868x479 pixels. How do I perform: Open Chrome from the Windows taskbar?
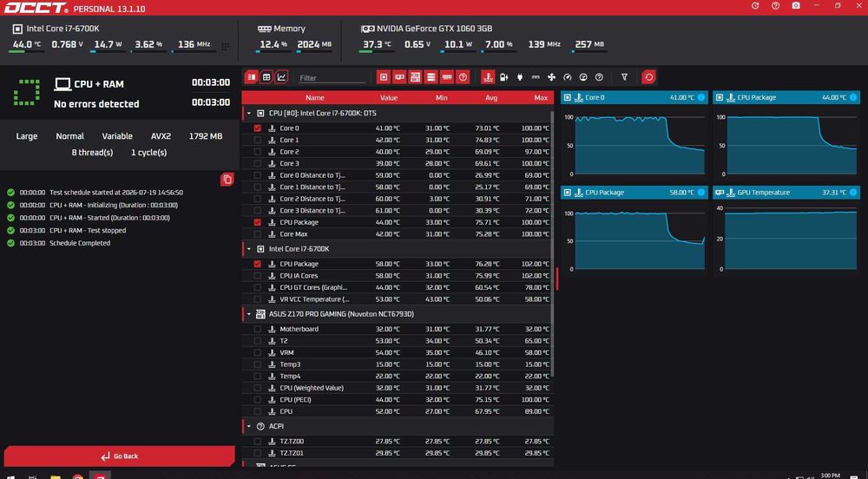click(77, 476)
